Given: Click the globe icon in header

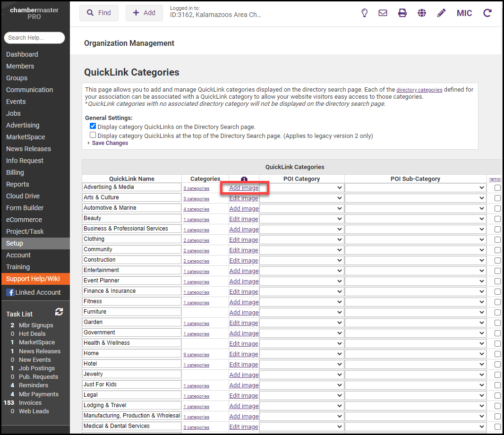Looking at the screenshot, I should (422, 13).
